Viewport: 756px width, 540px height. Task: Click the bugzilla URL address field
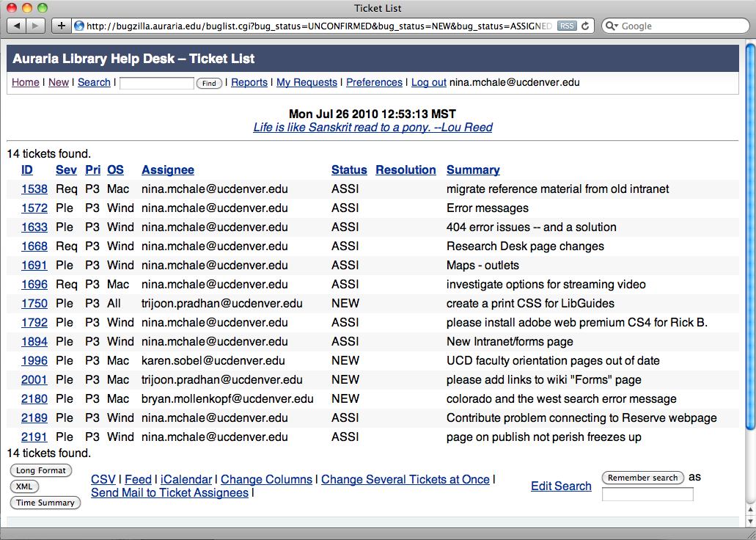(319, 26)
